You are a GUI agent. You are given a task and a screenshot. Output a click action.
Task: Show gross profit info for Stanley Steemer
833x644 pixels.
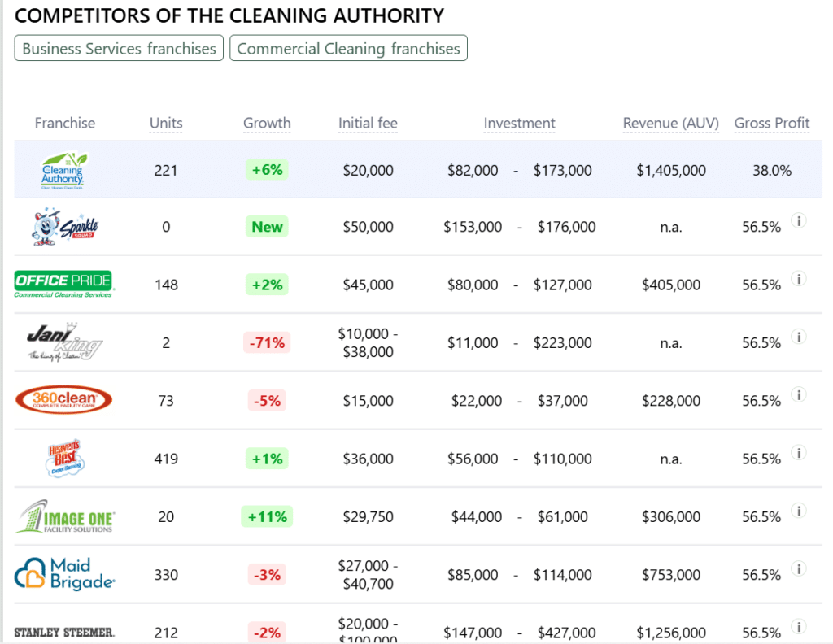pyautogui.click(x=799, y=626)
